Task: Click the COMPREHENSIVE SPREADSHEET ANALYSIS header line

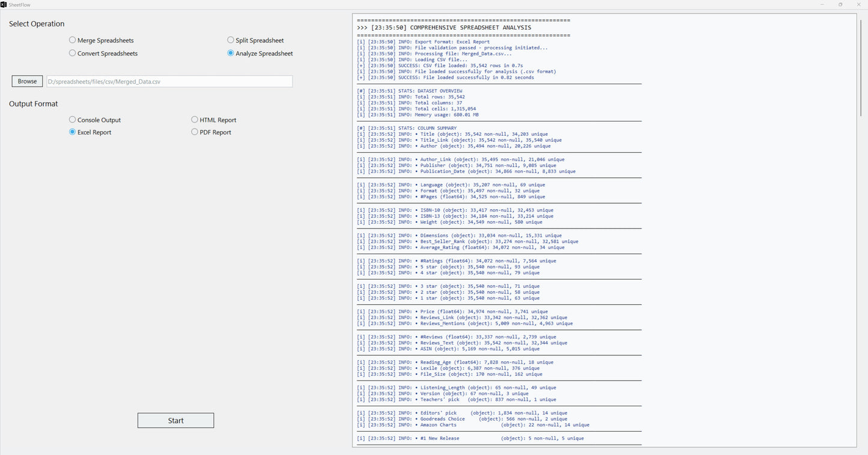Action: pyautogui.click(x=445, y=28)
